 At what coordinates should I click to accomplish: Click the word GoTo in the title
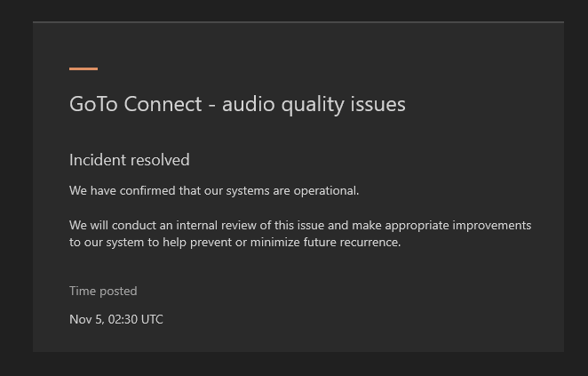point(93,104)
